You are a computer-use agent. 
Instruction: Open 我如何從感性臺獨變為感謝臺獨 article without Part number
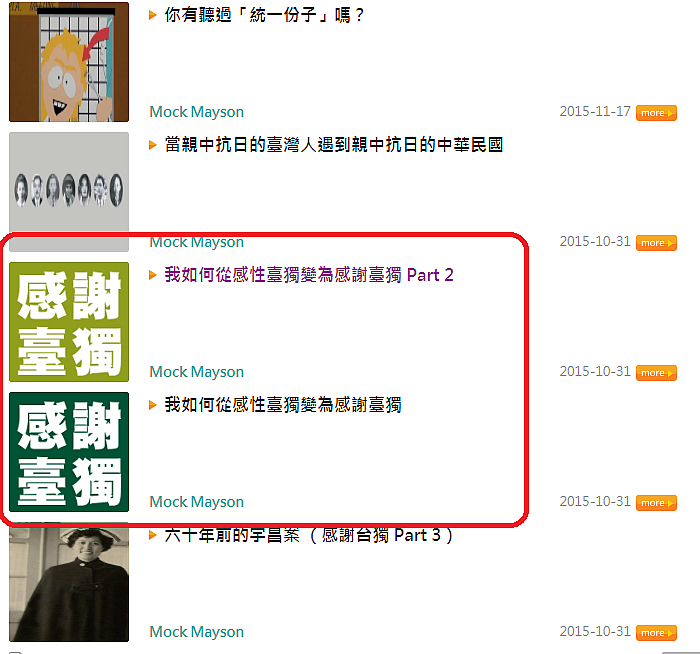click(x=283, y=405)
